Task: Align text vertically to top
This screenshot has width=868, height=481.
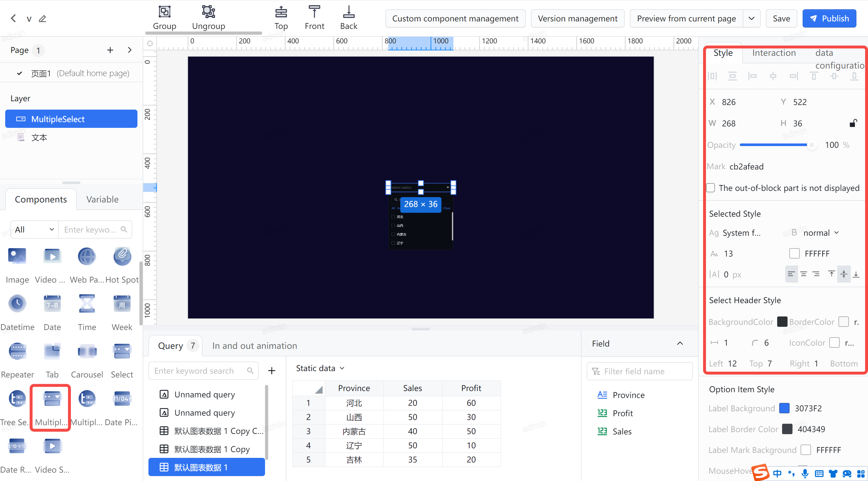Action: [831, 274]
